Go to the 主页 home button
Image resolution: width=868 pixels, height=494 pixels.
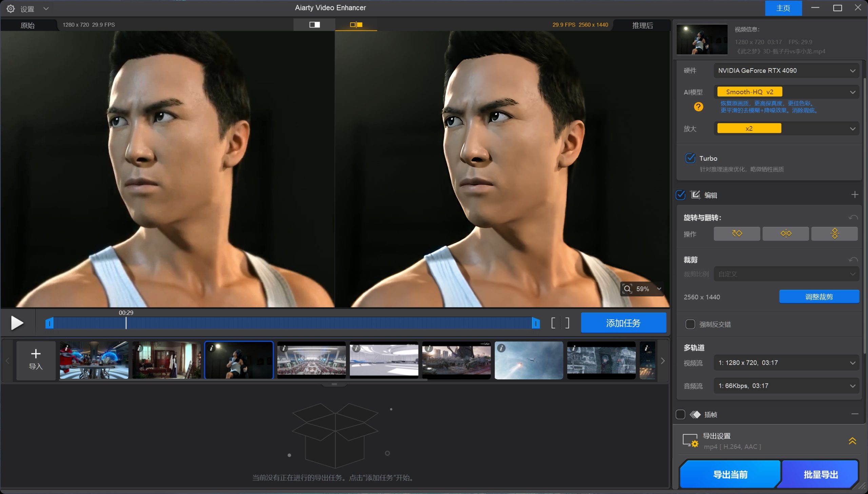pyautogui.click(x=783, y=8)
